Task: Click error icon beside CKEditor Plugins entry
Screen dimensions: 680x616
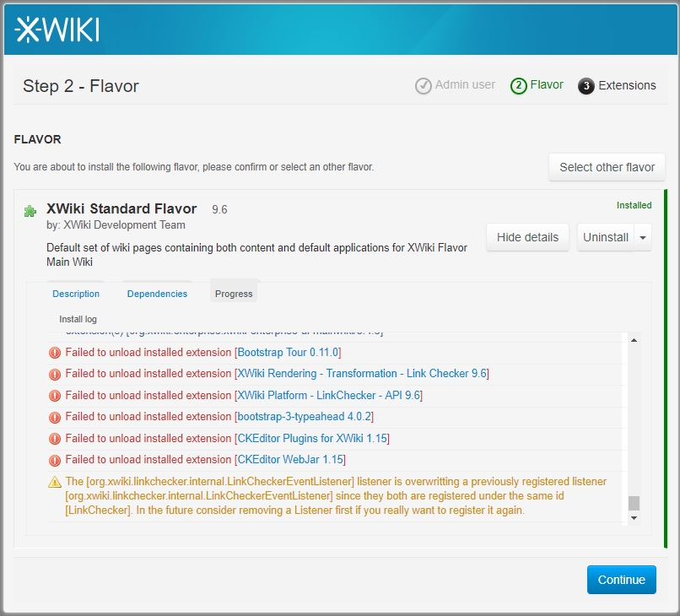Action: 55,439
